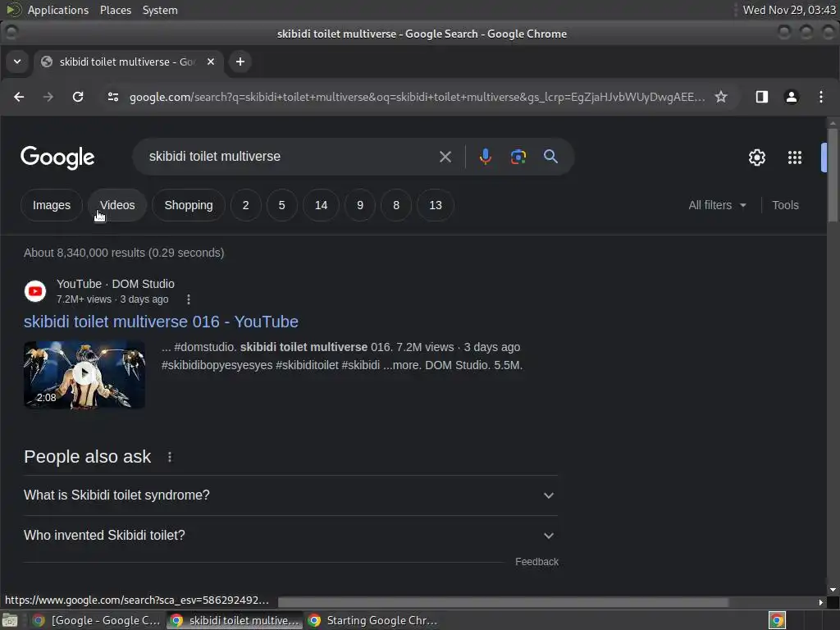840x630 pixels.
Task: Open Chrome's three-dot menu
Action: (820, 97)
